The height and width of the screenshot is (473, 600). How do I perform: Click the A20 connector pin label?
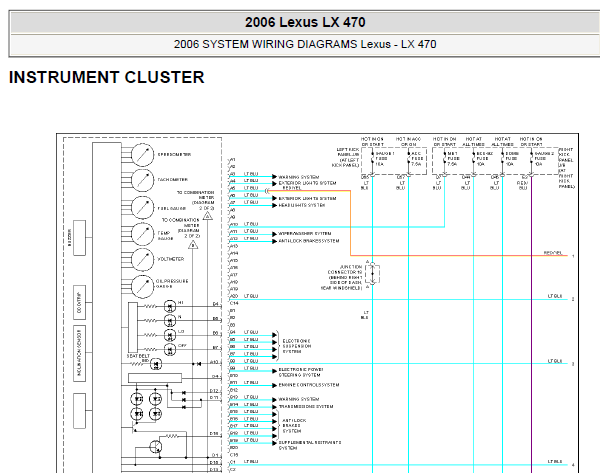(x=234, y=296)
